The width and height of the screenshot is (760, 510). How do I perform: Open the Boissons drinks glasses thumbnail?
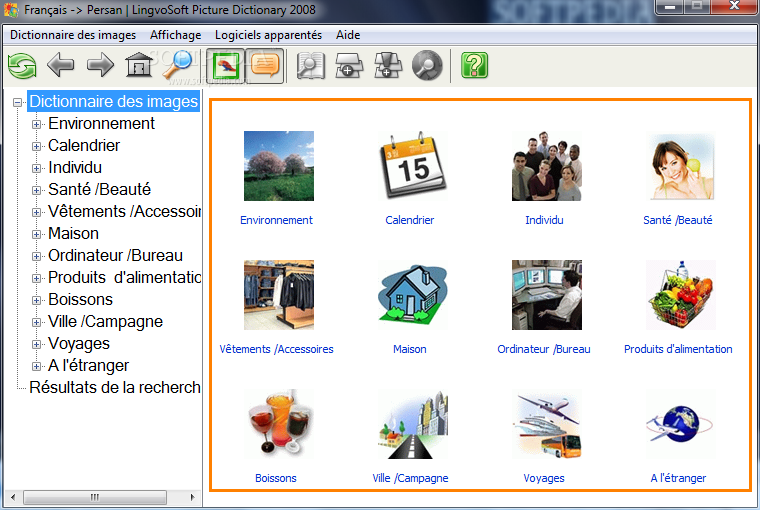(x=279, y=424)
